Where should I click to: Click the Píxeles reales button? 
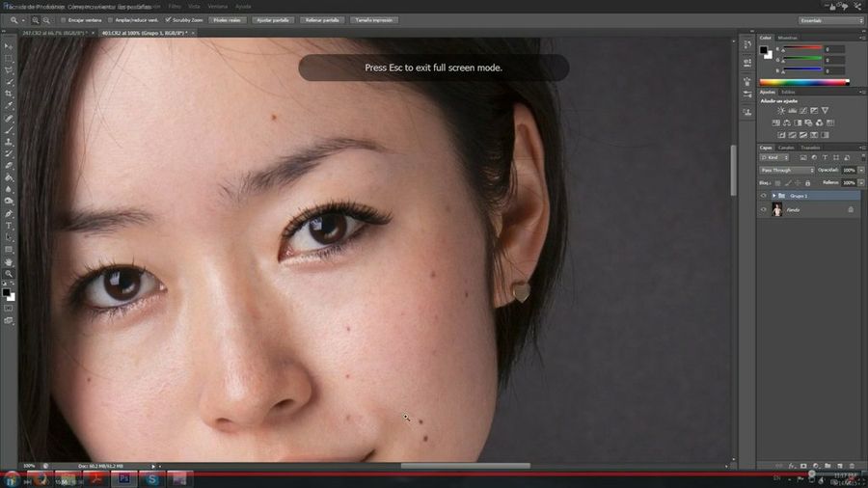(228, 19)
